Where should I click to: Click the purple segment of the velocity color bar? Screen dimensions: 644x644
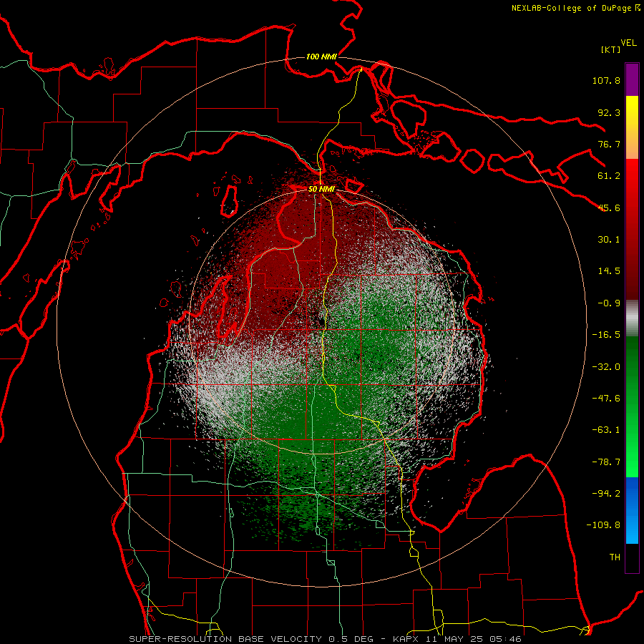pyautogui.click(x=632, y=79)
